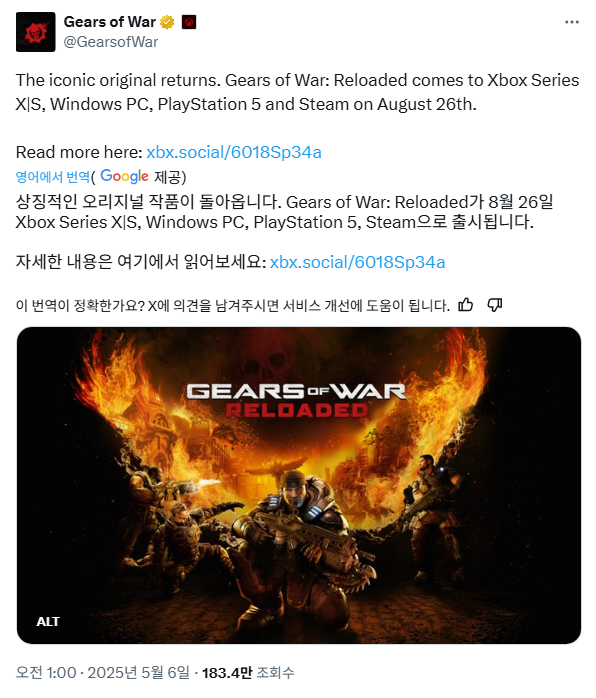The height and width of the screenshot is (698, 596).
Task: Click the gold verified badge
Action: (x=167, y=22)
